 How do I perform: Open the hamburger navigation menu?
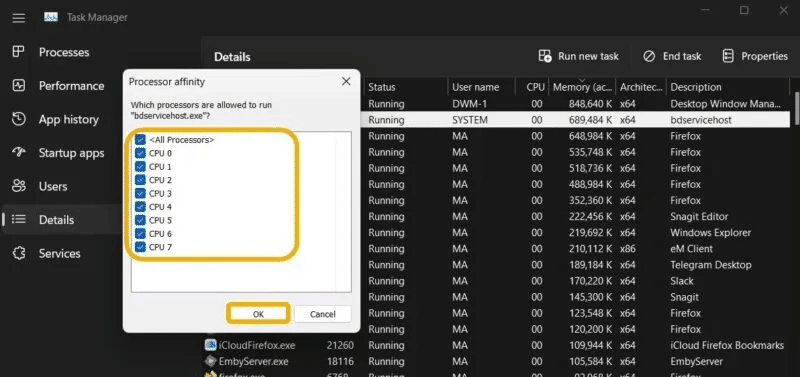click(19, 18)
